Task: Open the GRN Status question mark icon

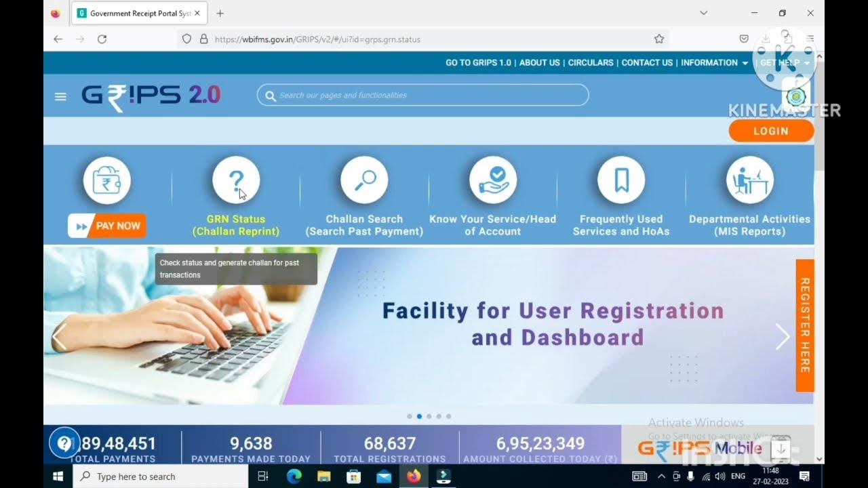Action: click(x=236, y=180)
